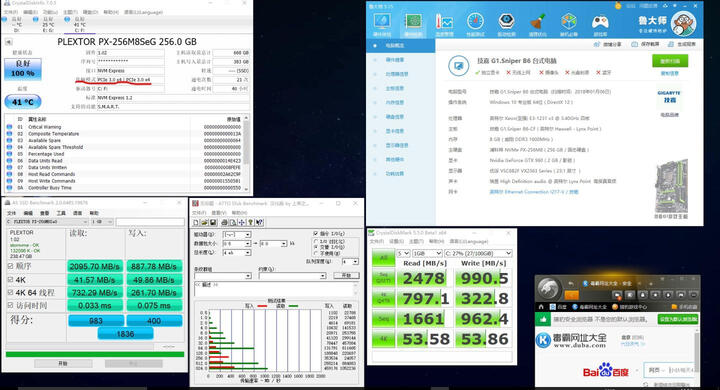Open the driver detection disk icon in Ludashi
Screen dimensions: 720x390
pos(506,21)
